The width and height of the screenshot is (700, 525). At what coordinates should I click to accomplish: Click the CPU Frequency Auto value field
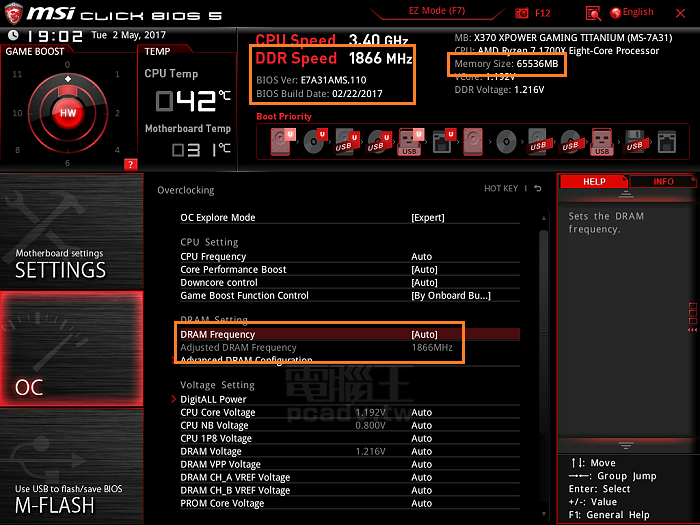pyautogui.click(x=421, y=257)
